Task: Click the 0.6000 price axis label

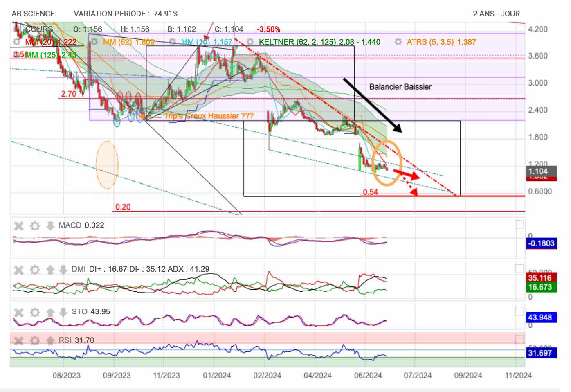Action: [x=540, y=191]
